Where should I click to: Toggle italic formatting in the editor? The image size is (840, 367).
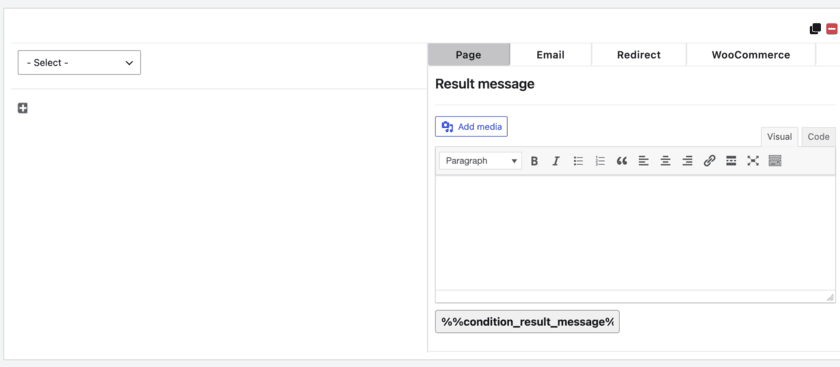(x=556, y=161)
